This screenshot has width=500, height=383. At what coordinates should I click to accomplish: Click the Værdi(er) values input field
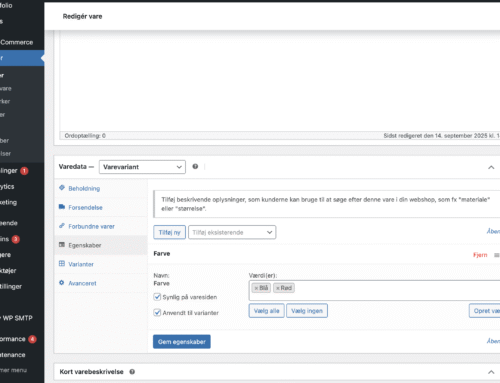point(374,291)
